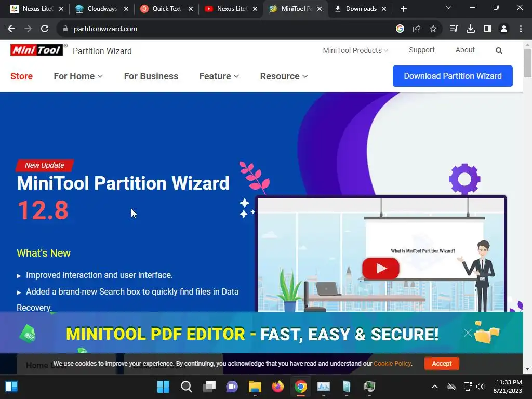Bookmark this page with the star icon
Viewport: 532px width, 399px height.
(433, 29)
